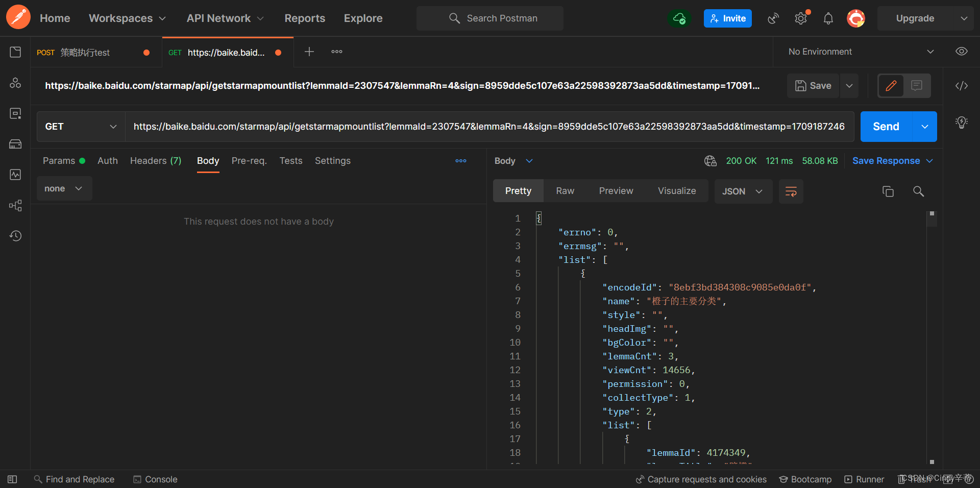Switch to the Headers (7) tab
This screenshot has width=980, height=488.
[x=156, y=161]
